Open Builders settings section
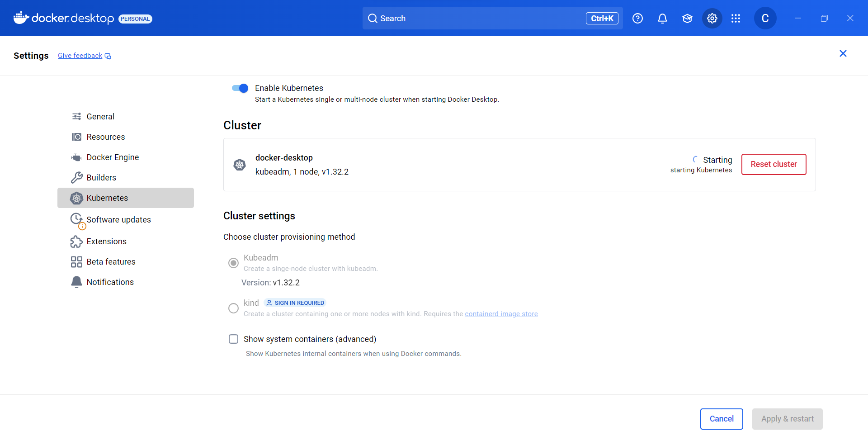 coord(126,177)
